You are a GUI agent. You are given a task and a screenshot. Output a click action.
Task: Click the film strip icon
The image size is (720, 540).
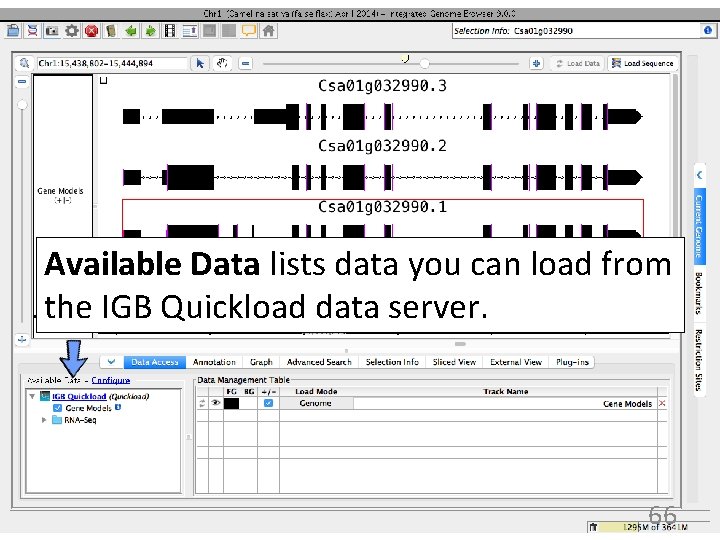[170, 31]
